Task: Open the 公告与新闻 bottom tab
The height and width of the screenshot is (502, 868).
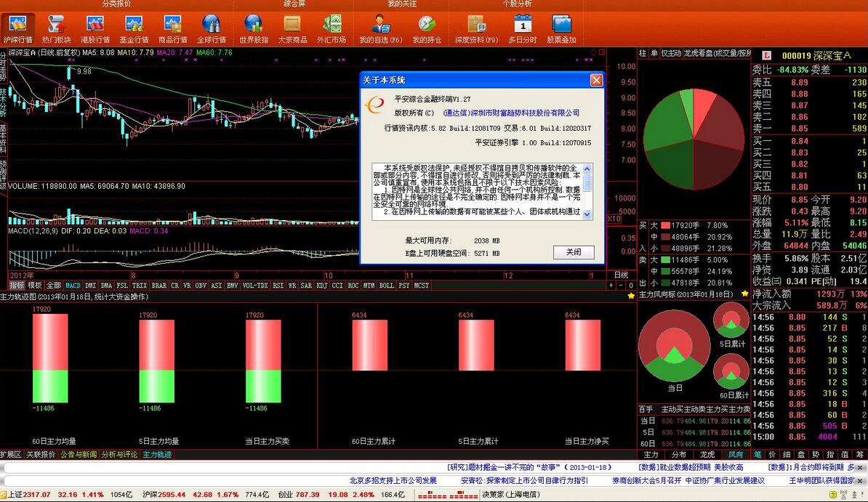Action: click(79, 454)
